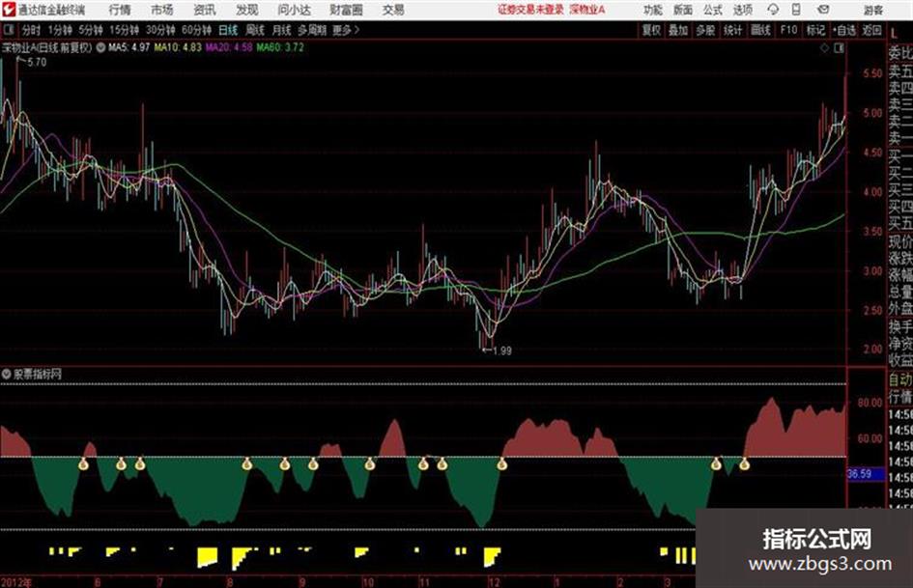Click the 通达信 app logo icon
This screenshot has width=913, height=588.
(x=9, y=10)
